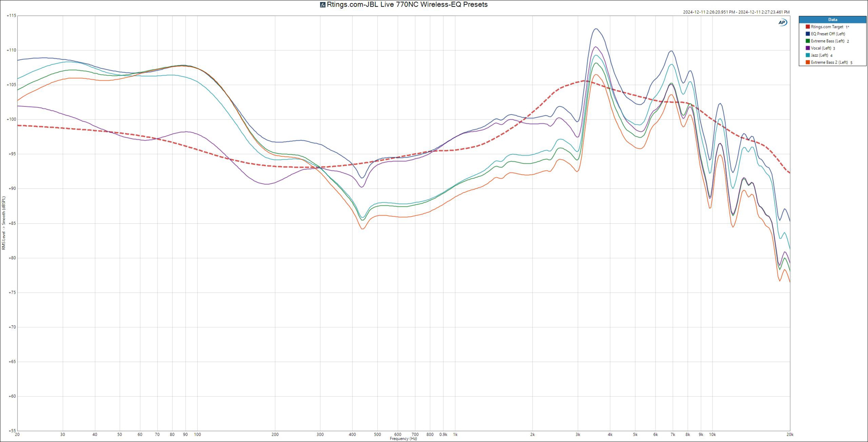
Task: Select the Jazz (Left) legend entry text
Action: (819, 55)
